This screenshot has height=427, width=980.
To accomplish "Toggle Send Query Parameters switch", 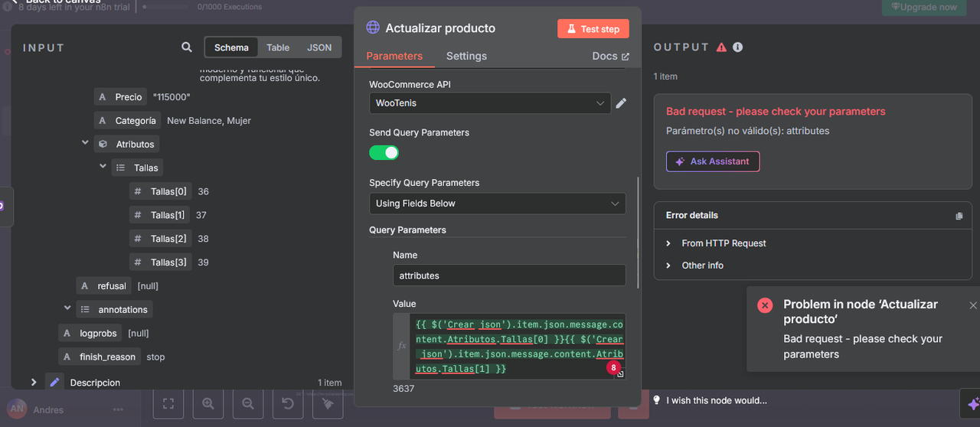I will [384, 152].
